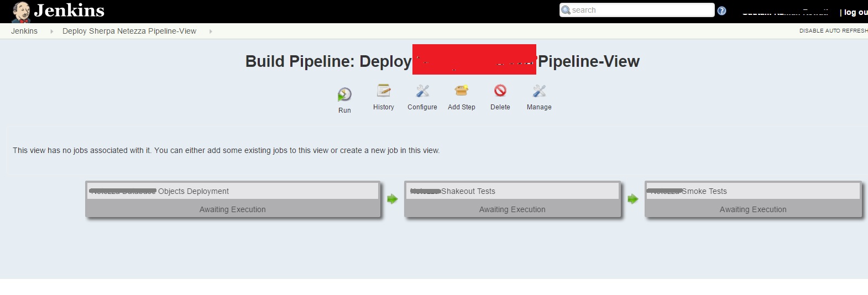
Task: Open the Objects Deployment job
Action: 193,191
